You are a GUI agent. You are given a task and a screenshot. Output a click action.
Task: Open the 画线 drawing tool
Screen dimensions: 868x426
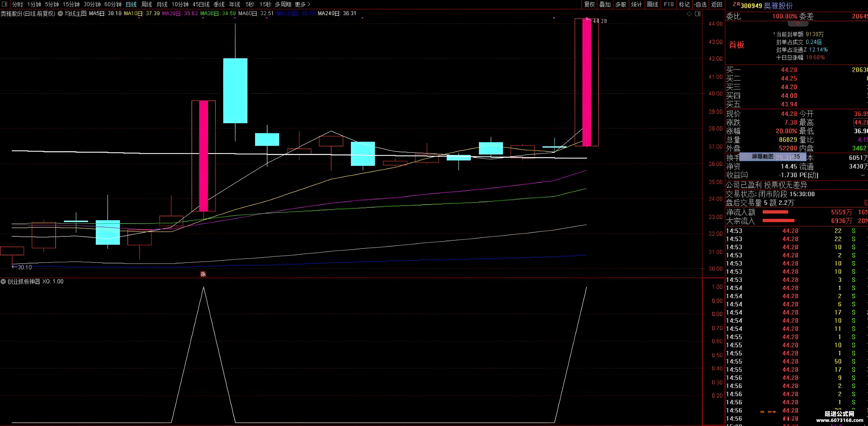[x=652, y=4]
